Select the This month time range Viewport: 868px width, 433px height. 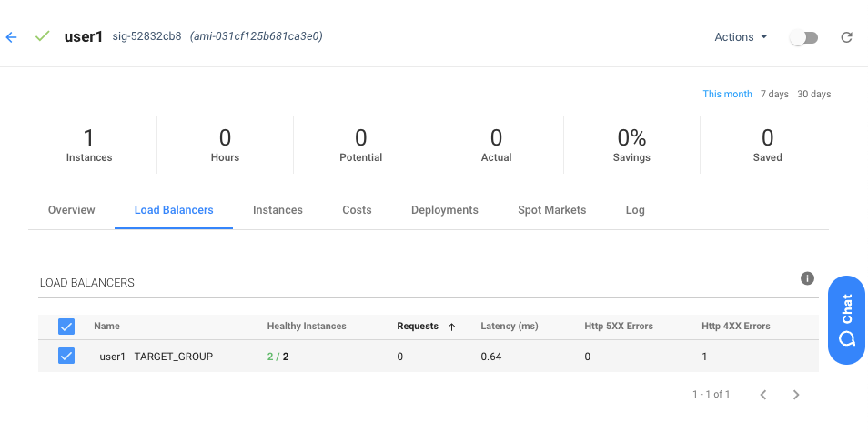tap(727, 94)
